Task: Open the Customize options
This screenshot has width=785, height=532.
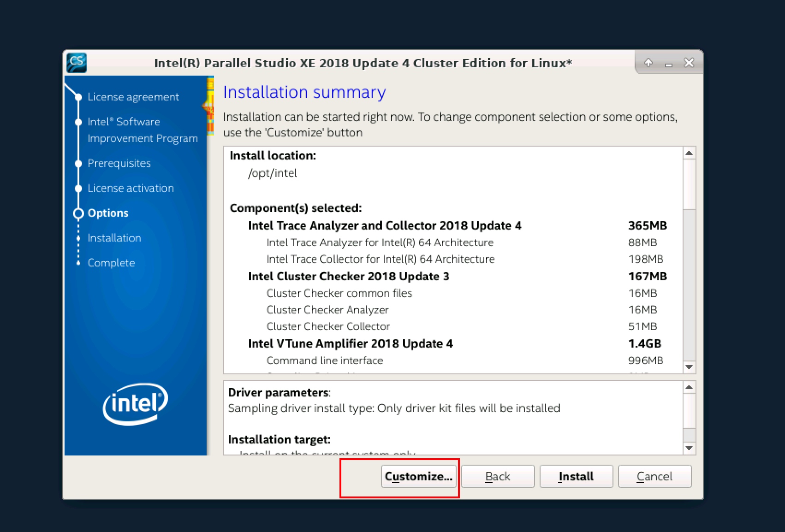Action: [x=418, y=476]
